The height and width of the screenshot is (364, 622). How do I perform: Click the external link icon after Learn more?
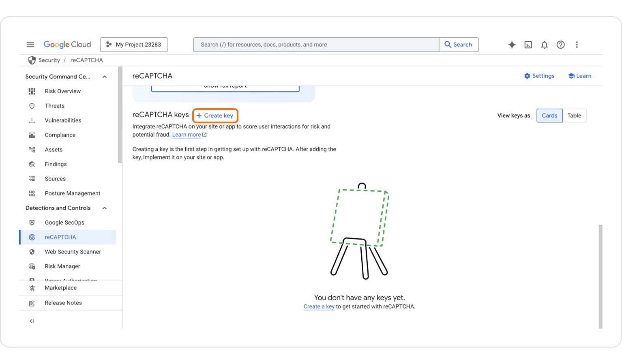click(204, 135)
